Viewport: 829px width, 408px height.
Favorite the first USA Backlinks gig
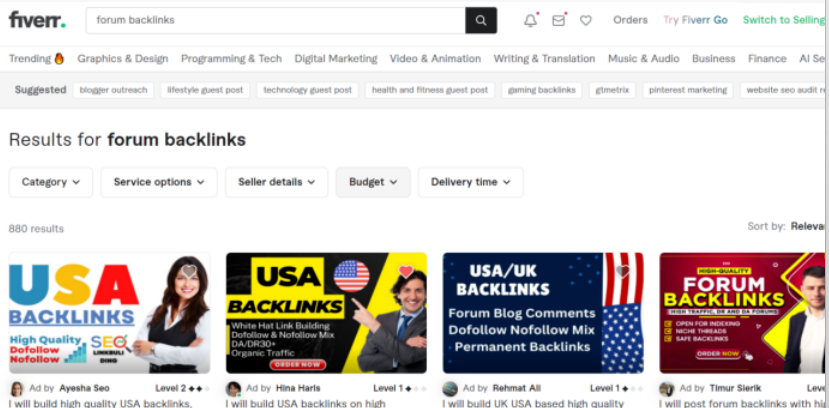click(189, 271)
